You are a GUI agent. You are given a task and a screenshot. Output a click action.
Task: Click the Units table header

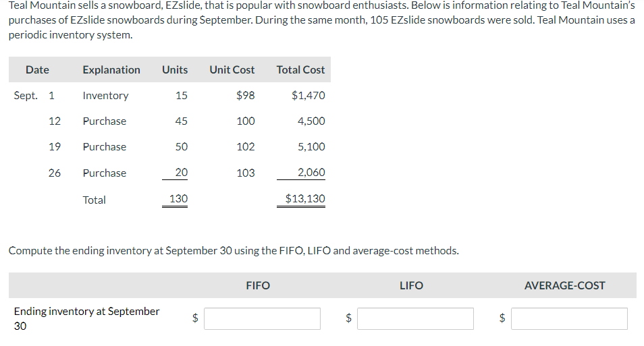175,69
